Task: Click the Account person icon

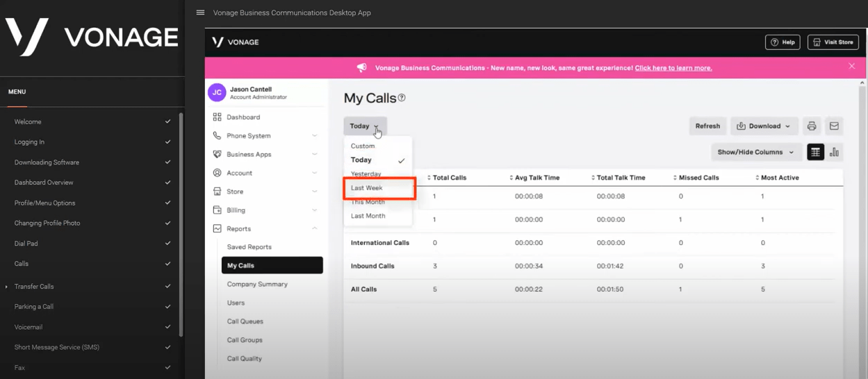Action: click(x=217, y=173)
